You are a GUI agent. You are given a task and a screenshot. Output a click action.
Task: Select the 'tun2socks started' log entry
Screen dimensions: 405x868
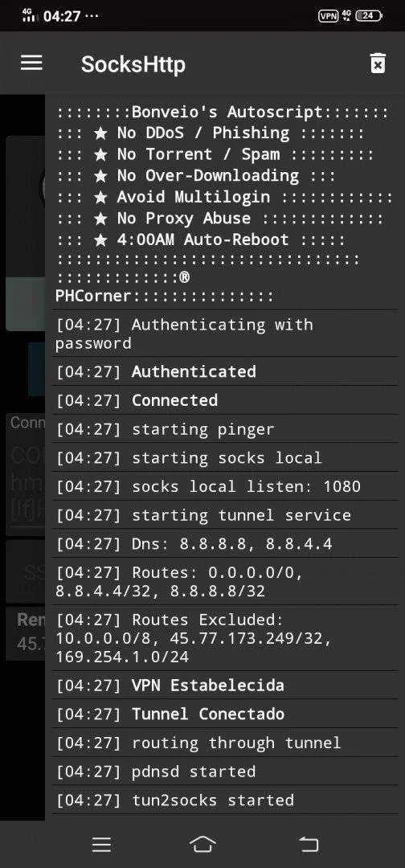click(x=225, y=800)
